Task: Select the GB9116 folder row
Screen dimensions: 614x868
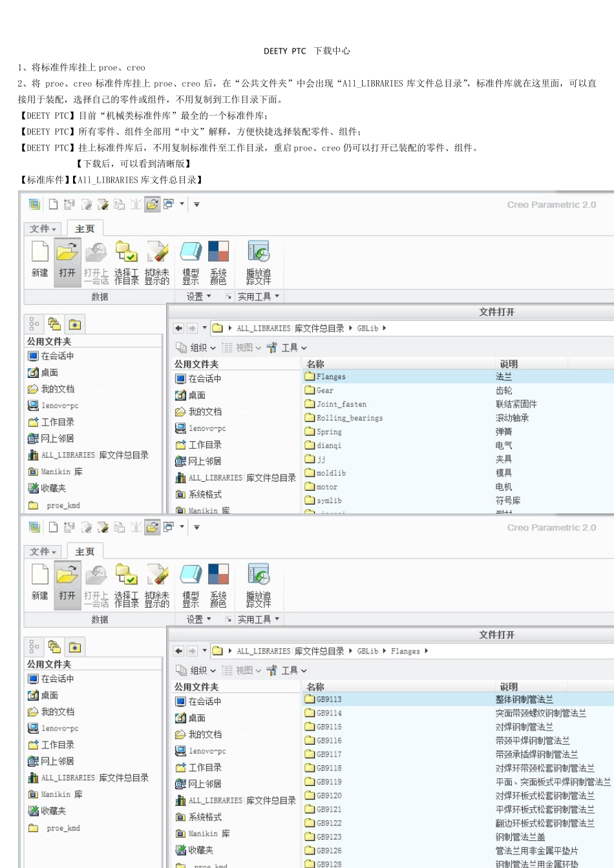Action: pos(458,741)
